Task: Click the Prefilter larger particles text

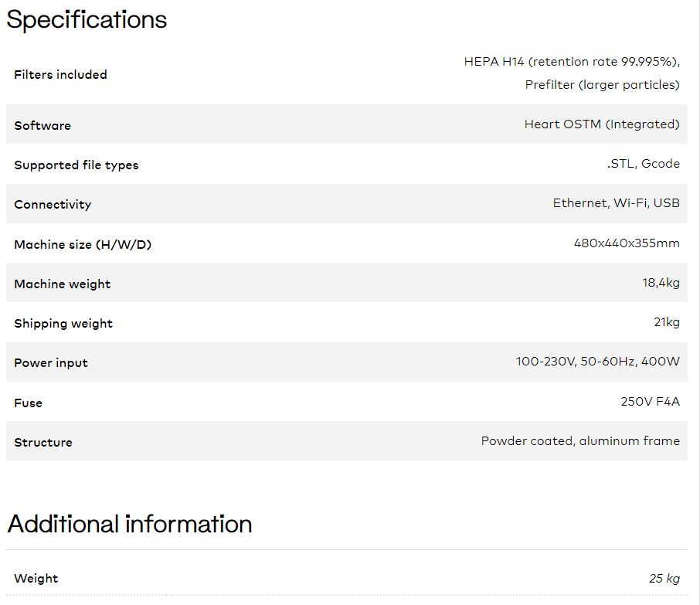Action: [x=602, y=85]
